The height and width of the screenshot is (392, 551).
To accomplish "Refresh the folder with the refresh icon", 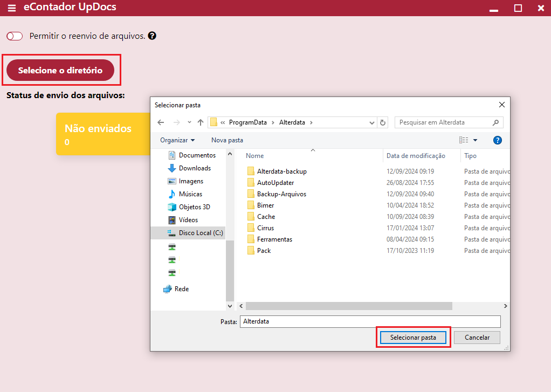I will click(383, 122).
